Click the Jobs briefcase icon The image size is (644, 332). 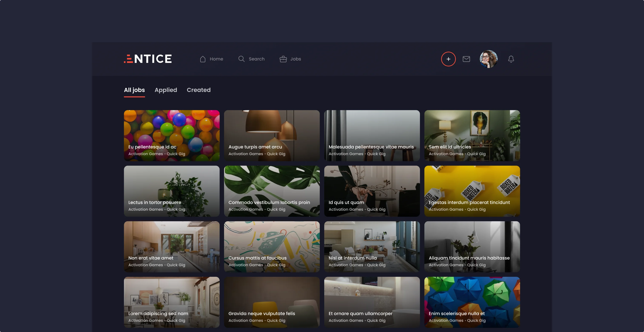click(x=283, y=59)
